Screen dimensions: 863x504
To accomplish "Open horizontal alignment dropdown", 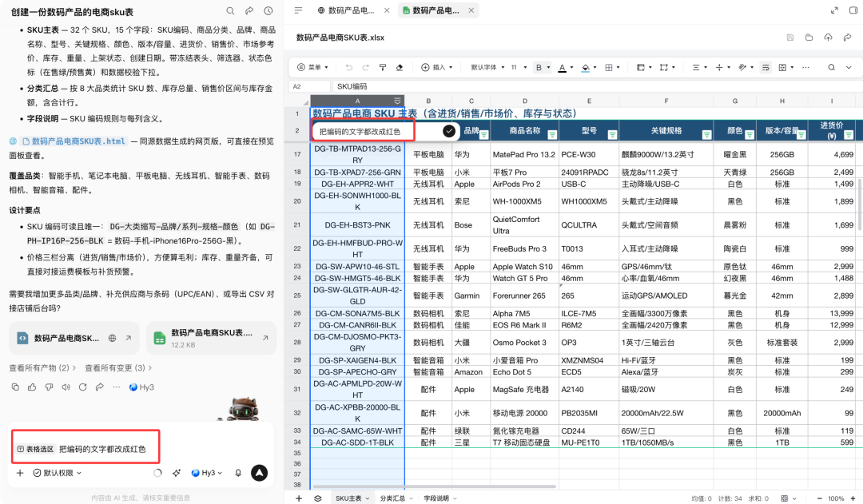I will click(699, 67).
